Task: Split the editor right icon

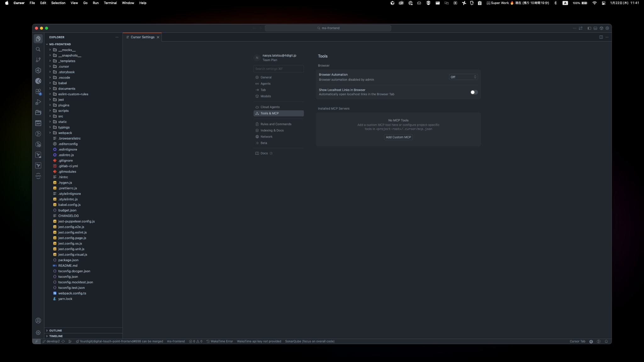Action: click(601, 37)
